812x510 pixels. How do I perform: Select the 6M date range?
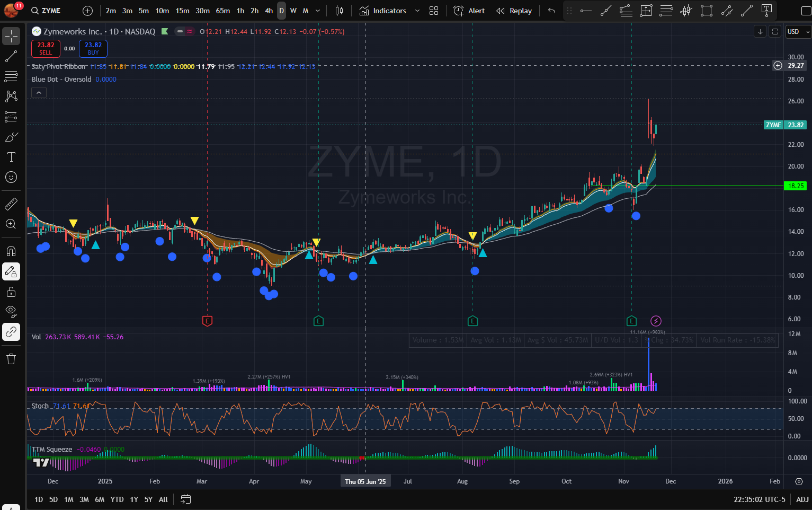click(100, 499)
